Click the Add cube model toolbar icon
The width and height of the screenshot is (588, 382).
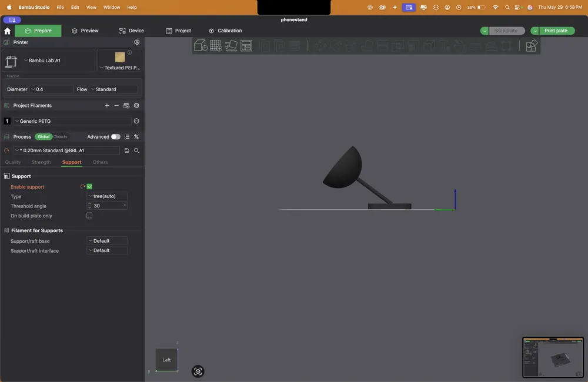tap(201, 46)
